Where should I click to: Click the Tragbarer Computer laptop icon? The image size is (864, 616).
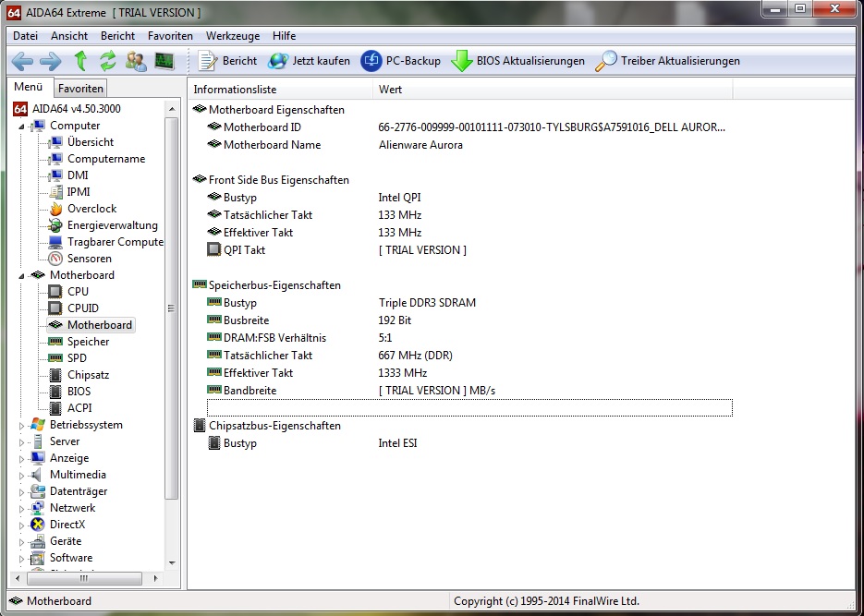pos(55,242)
